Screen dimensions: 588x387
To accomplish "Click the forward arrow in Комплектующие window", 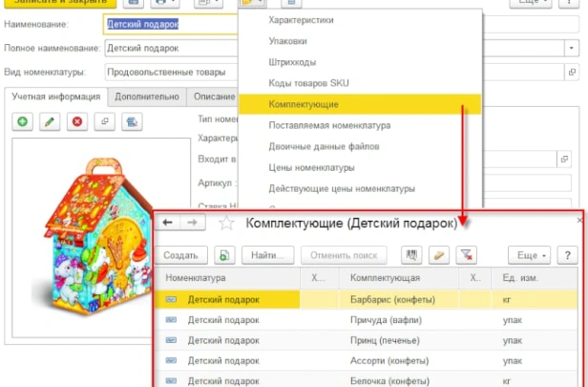I will [x=193, y=223].
